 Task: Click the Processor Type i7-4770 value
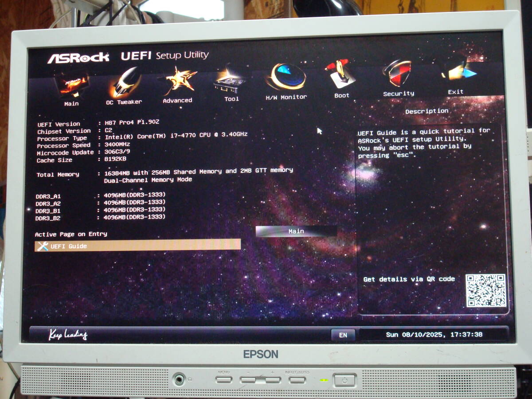pyautogui.click(x=176, y=136)
